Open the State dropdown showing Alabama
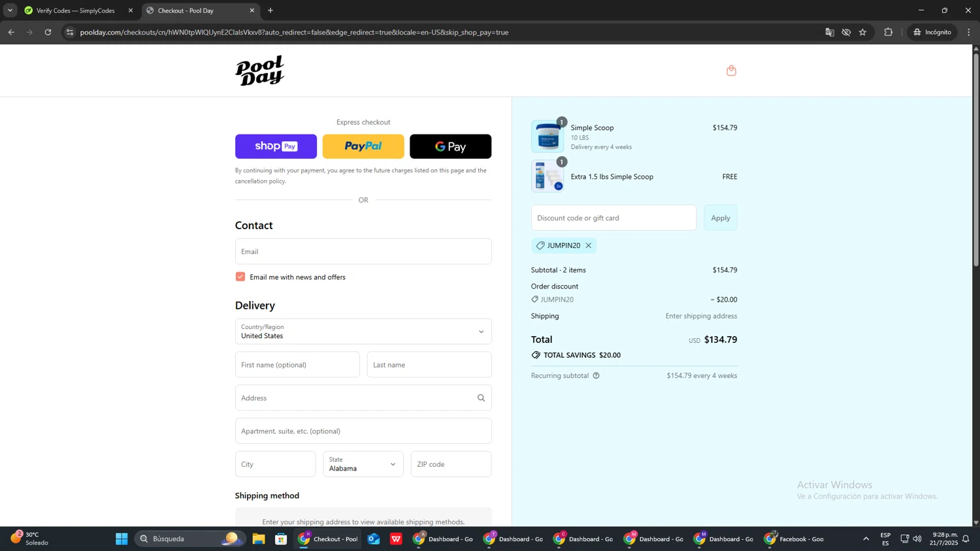The image size is (980, 551). (x=363, y=464)
